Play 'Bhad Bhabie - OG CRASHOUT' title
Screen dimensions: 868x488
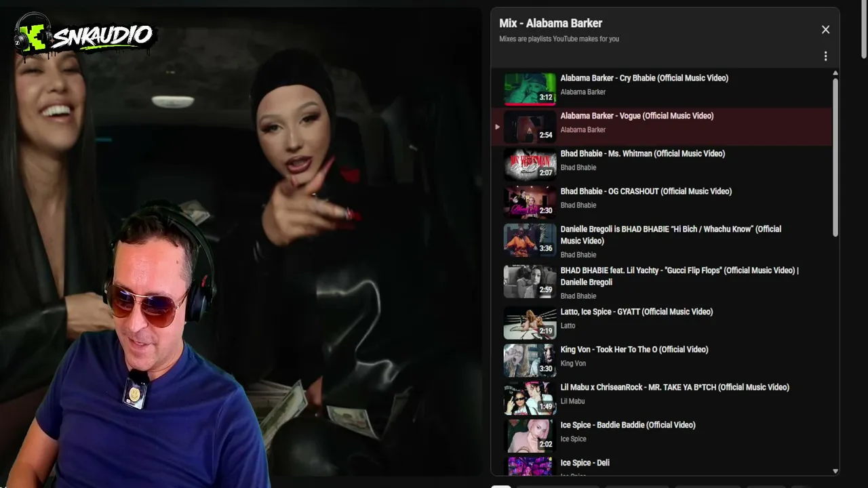[646, 192]
